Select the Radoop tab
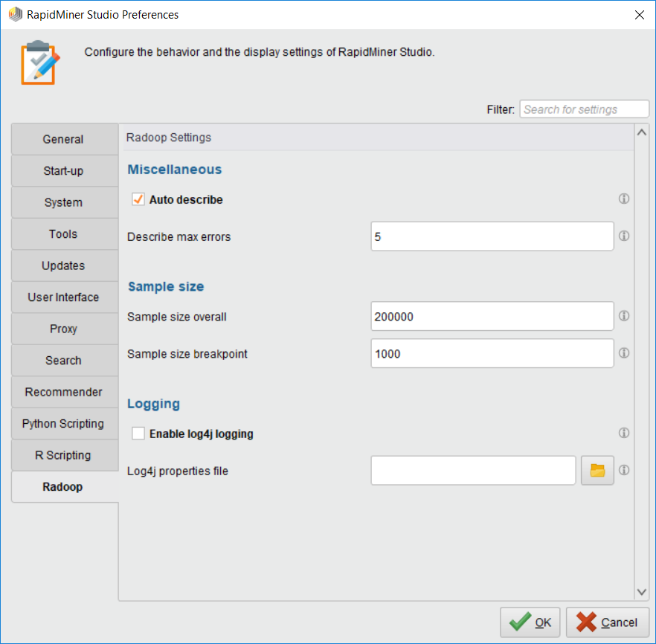This screenshot has width=656, height=644. click(65, 487)
